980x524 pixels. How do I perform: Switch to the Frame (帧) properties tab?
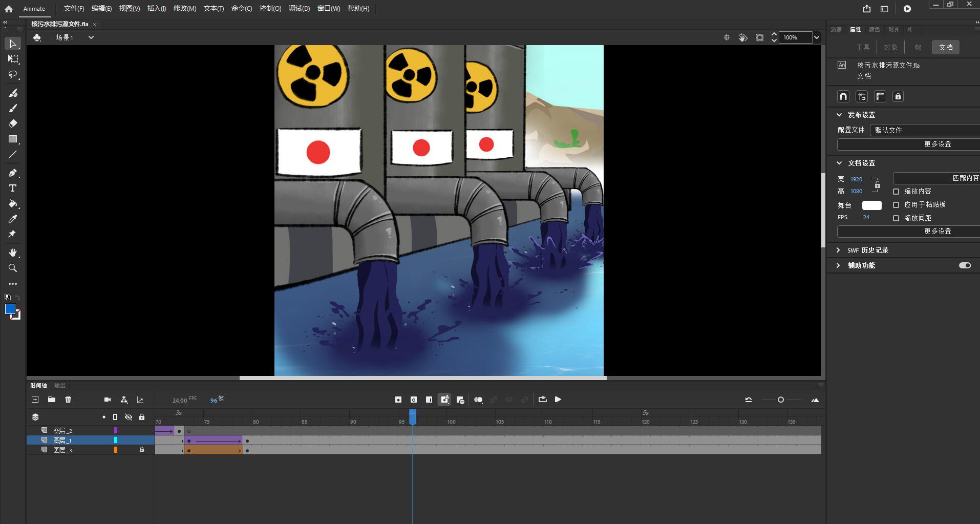coord(918,47)
